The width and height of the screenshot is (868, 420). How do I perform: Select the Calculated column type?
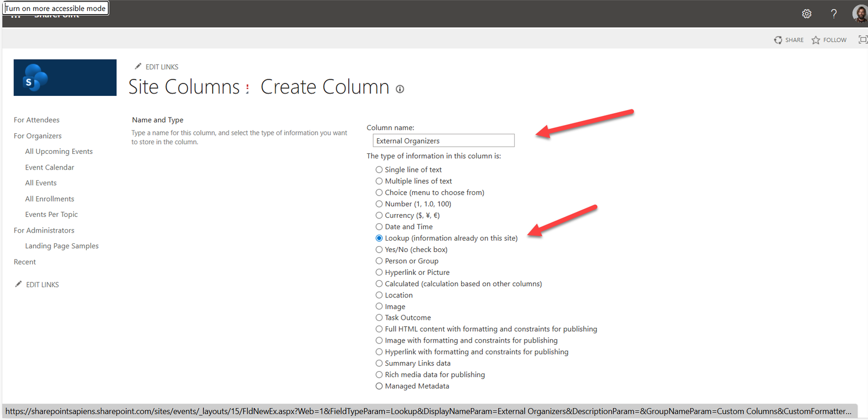[x=379, y=284]
